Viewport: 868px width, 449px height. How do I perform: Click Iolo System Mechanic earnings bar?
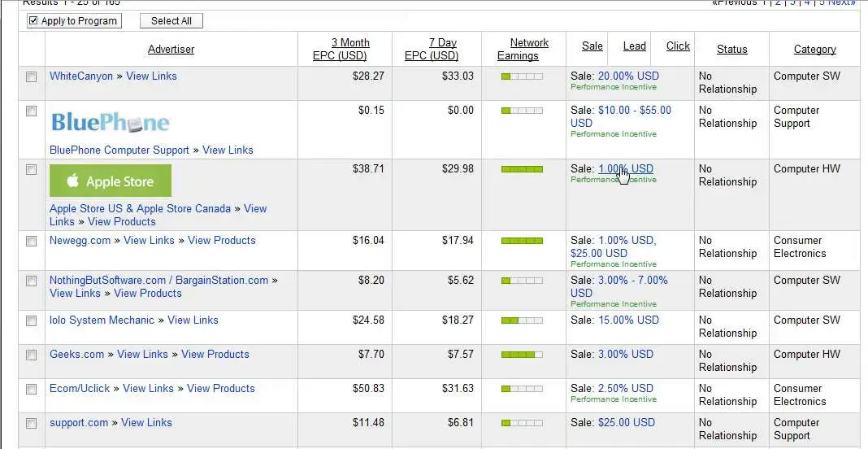[x=522, y=320]
